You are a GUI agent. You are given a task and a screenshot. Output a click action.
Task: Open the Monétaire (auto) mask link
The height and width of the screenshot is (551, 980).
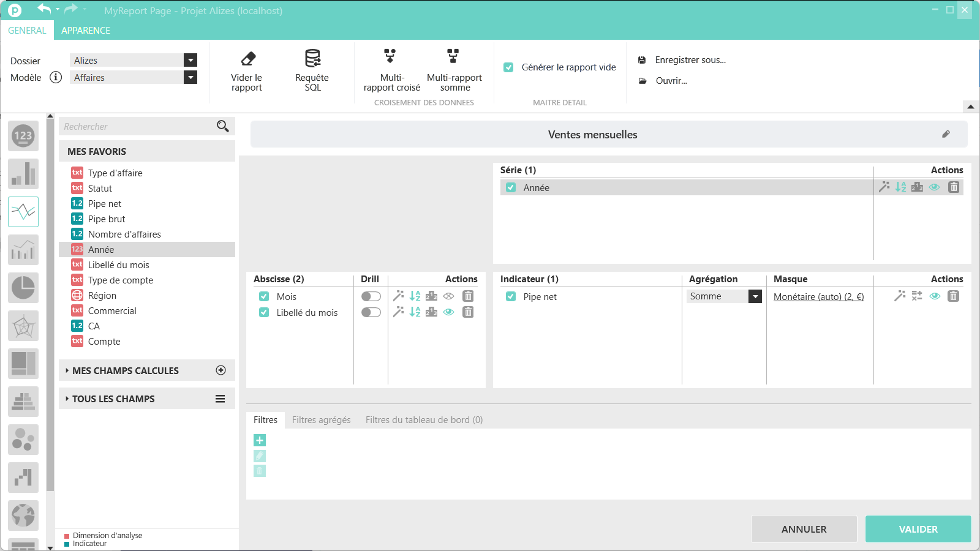point(818,297)
